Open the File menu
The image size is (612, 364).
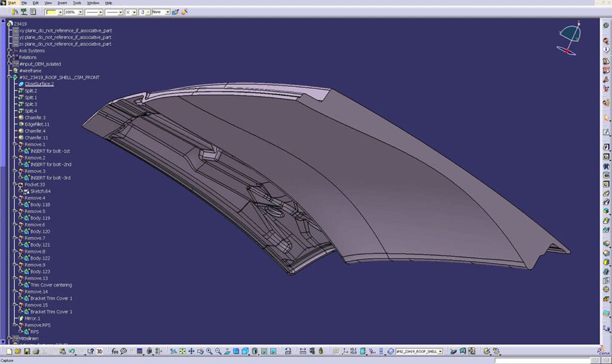24,3
